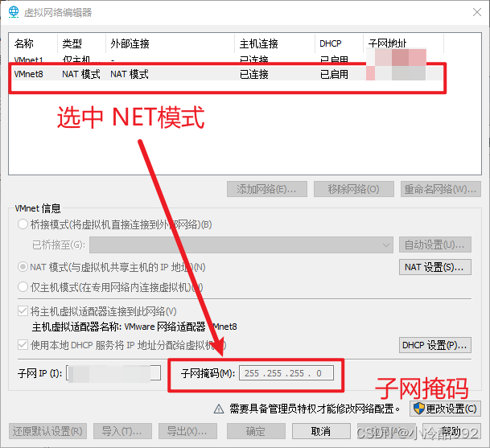Open NAT 设置 dialog
This screenshot has height=448, width=490.
434,267
